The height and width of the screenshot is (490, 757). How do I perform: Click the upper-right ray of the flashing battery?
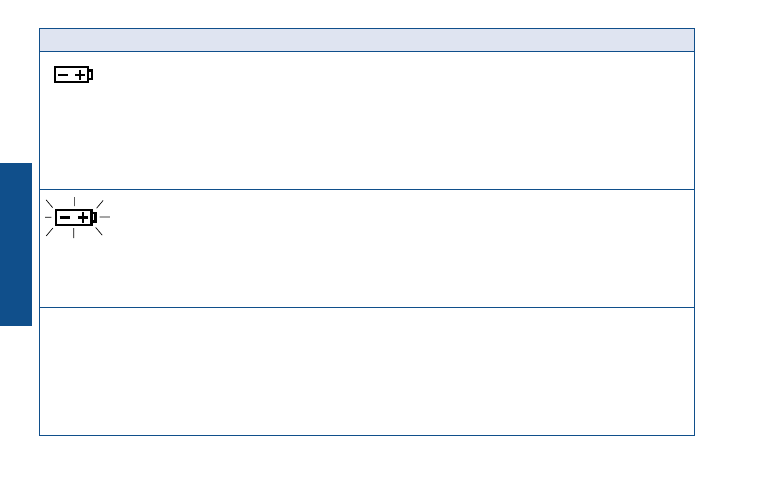click(x=100, y=204)
